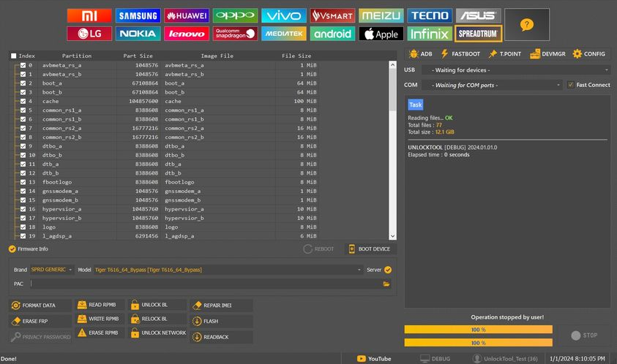This screenshot has width=617, height=364.
Task: Open the ADB tab
Action: [421, 54]
